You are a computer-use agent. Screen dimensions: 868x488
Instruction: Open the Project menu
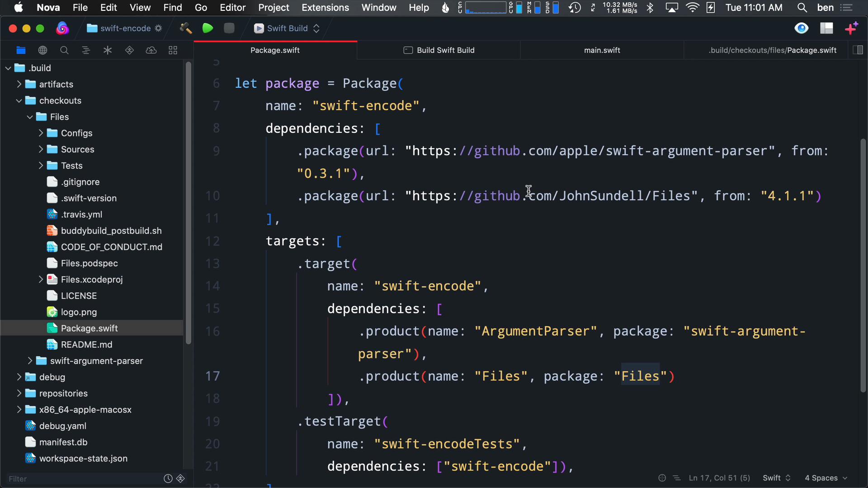click(274, 8)
